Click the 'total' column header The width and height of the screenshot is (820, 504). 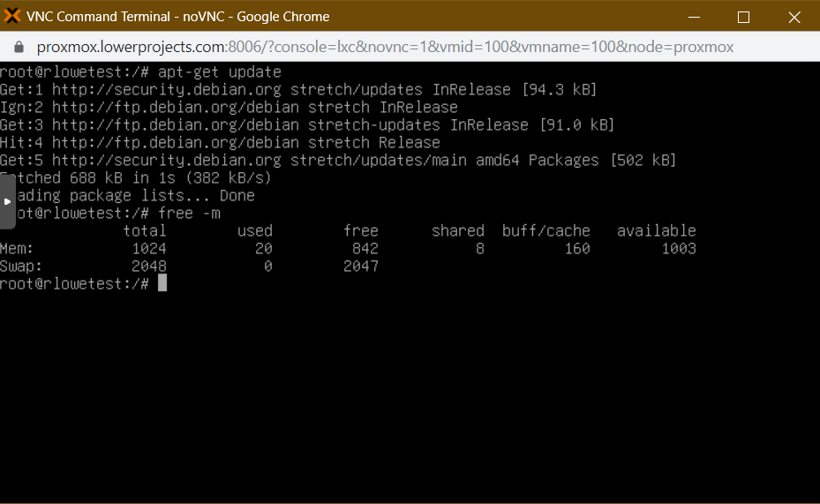click(x=145, y=230)
